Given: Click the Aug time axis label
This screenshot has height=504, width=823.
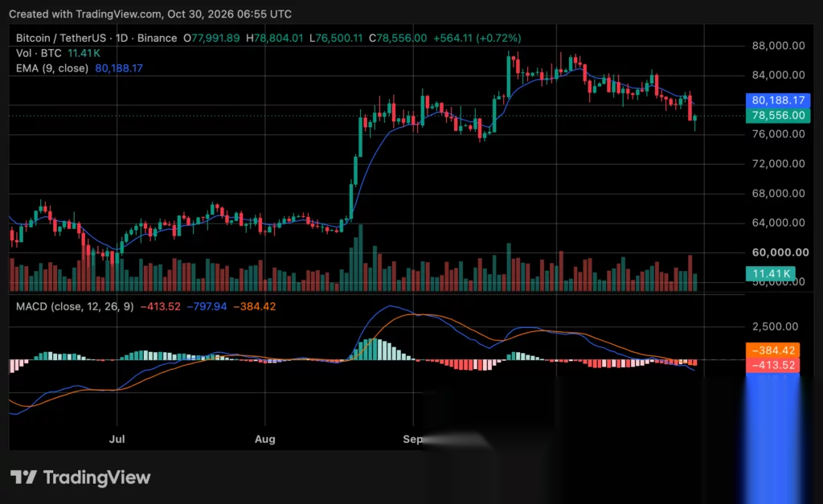Looking at the screenshot, I should coord(265,439).
